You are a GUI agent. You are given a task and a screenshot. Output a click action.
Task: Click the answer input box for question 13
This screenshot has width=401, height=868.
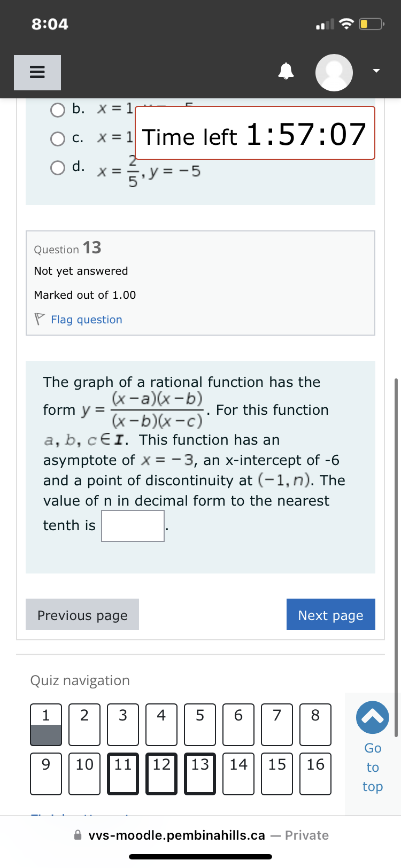(x=133, y=525)
